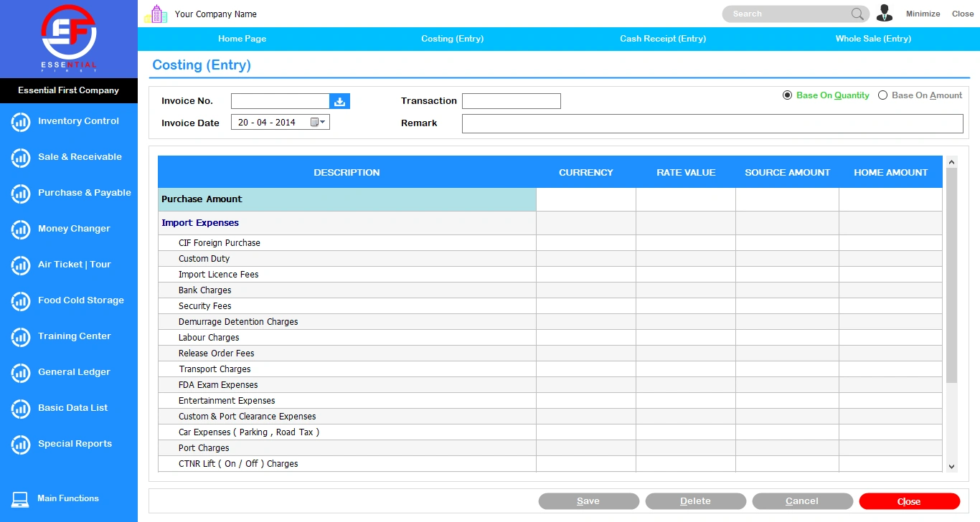Click the Save button

coord(589,501)
